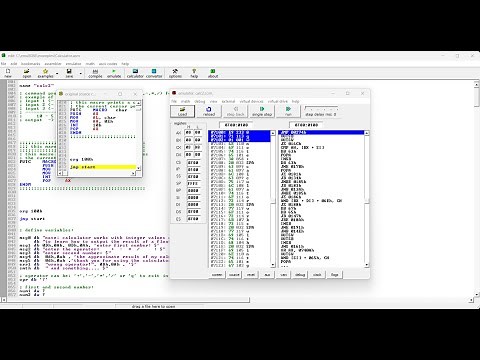Adjust the step delay slider
The width and height of the screenshot is (480, 360).
click(x=321, y=109)
